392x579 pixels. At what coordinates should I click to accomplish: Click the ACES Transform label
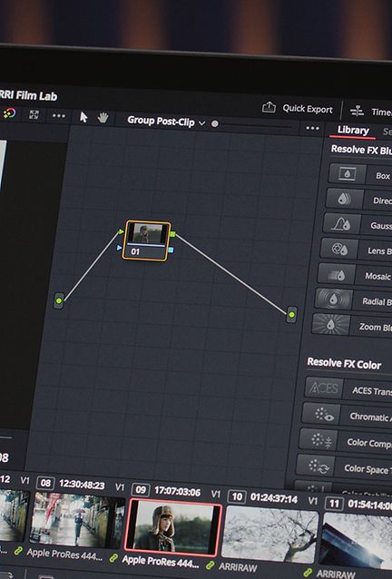click(372, 390)
